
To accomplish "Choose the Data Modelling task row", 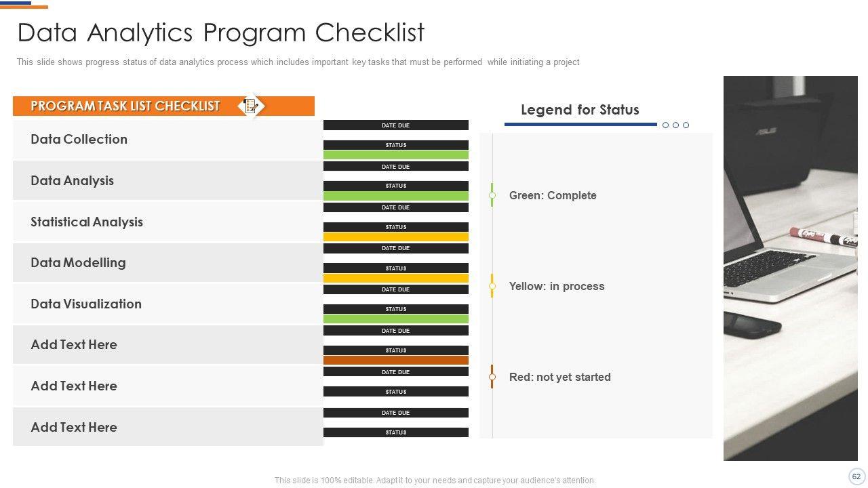I will click(x=167, y=263).
